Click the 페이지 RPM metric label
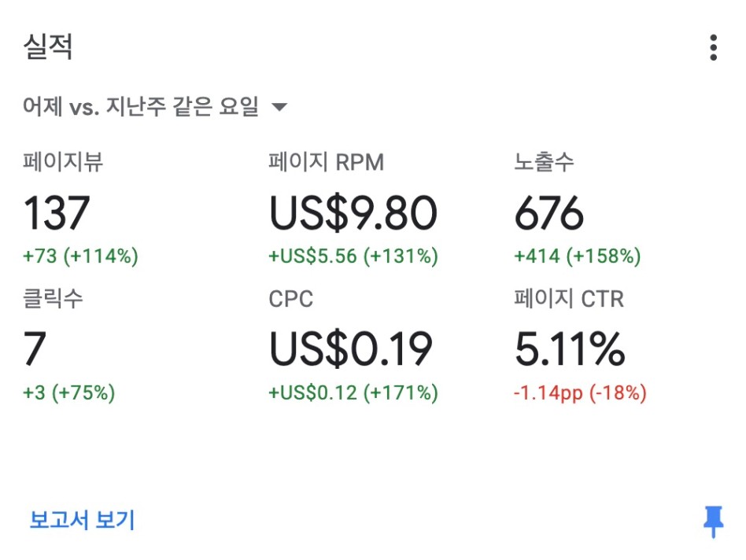This screenshot has height=560, width=746. pos(326,163)
